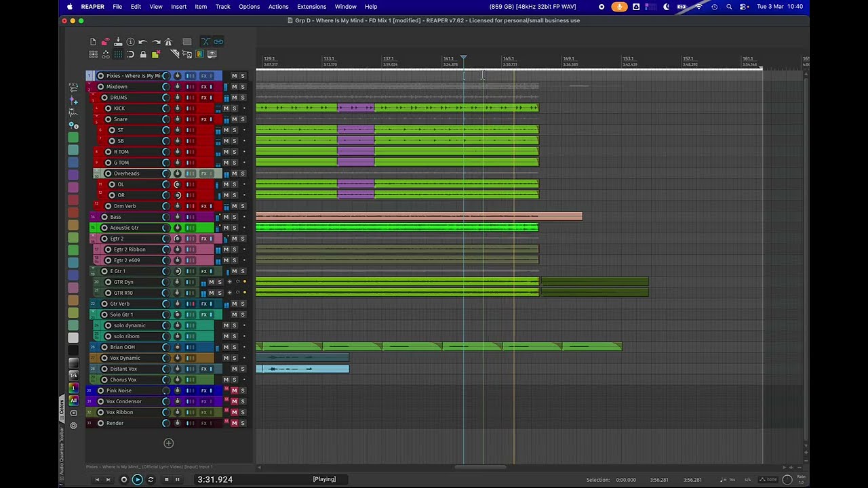Add new track with plus circle
The height and width of the screenshot is (488, 868).
169,443
